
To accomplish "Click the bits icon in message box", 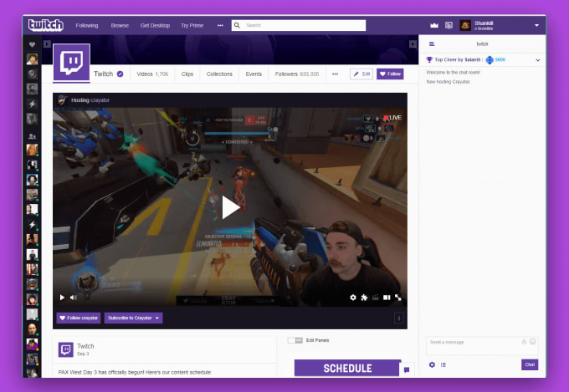I will click(524, 342).
